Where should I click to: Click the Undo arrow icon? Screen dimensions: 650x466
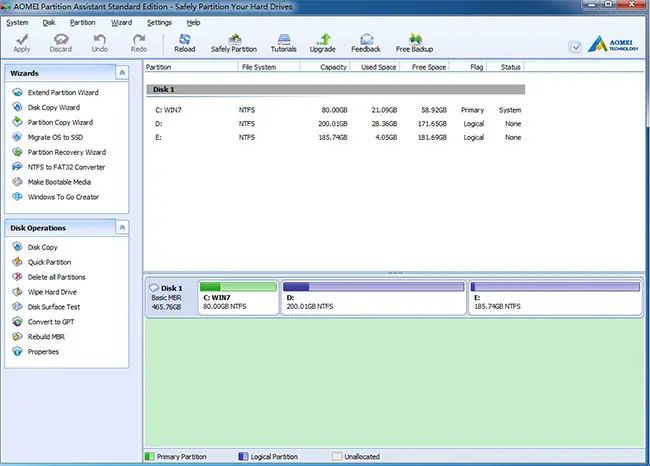[x=99, y=39]
